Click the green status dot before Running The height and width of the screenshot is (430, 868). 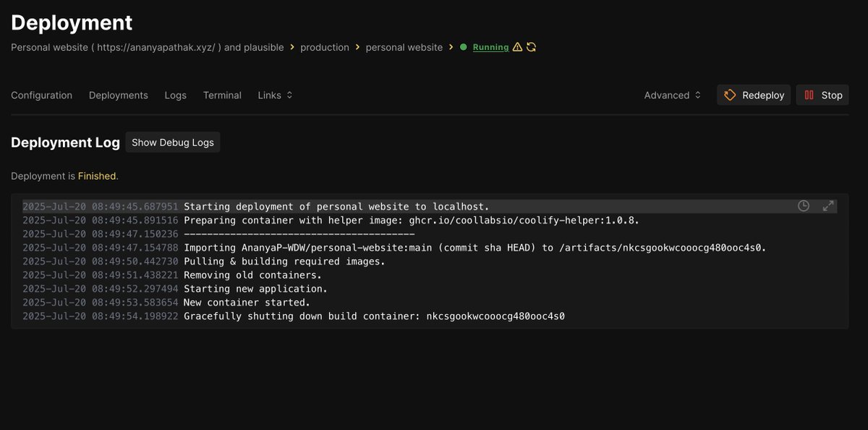coord(464,47)
